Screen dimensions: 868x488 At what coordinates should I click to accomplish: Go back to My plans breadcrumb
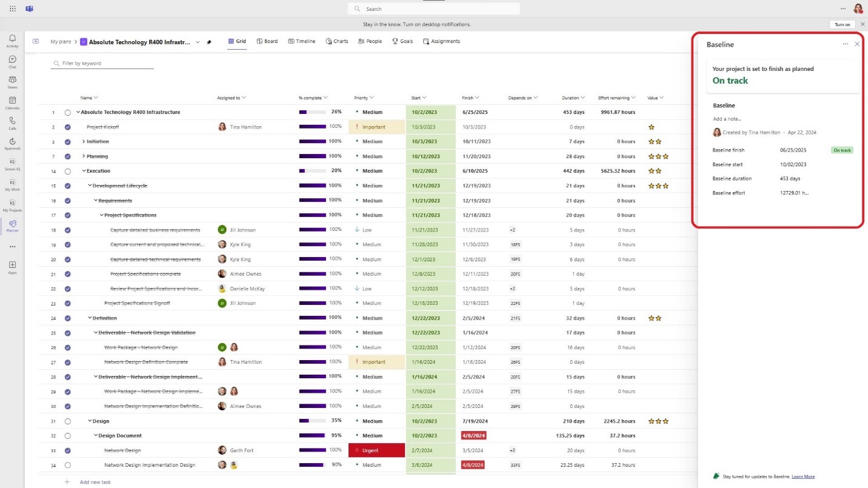pyautogui.click(x=60, y=42)
